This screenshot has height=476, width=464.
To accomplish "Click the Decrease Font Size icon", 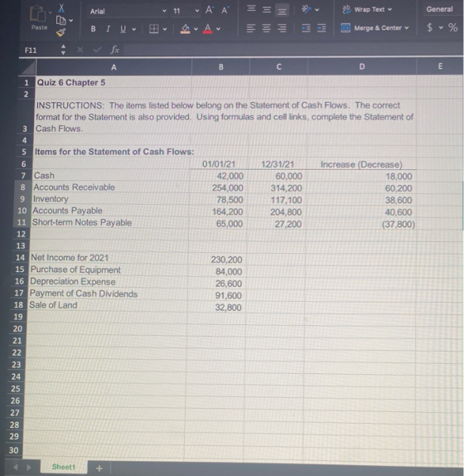I will [x=225, y=10].
